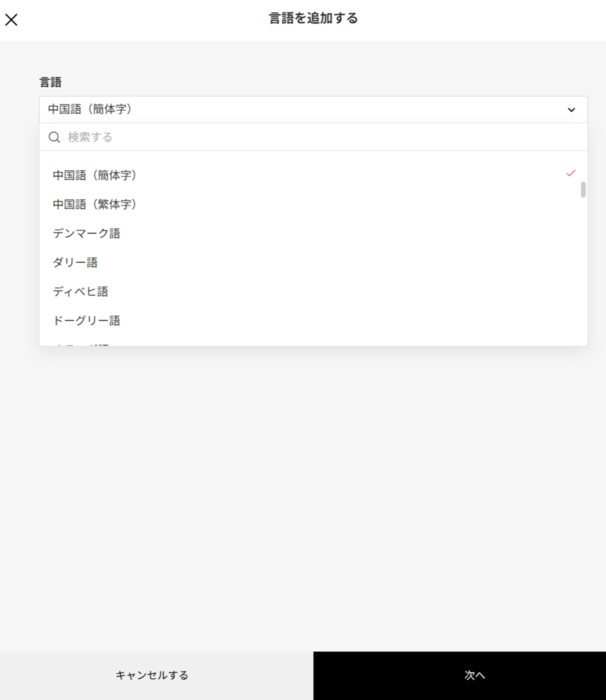Viewport: 606px width, 700px height.
Task: Choose ディベヒ語 from the list
Action: (81, 292)
